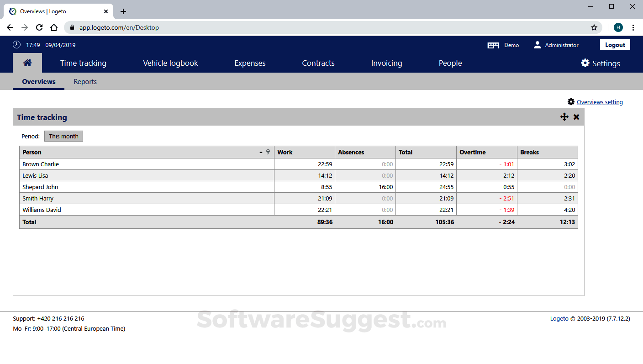Toggle the ascending sort arrow on Person column
Screen dimensions: 643x364
(261, 152)
